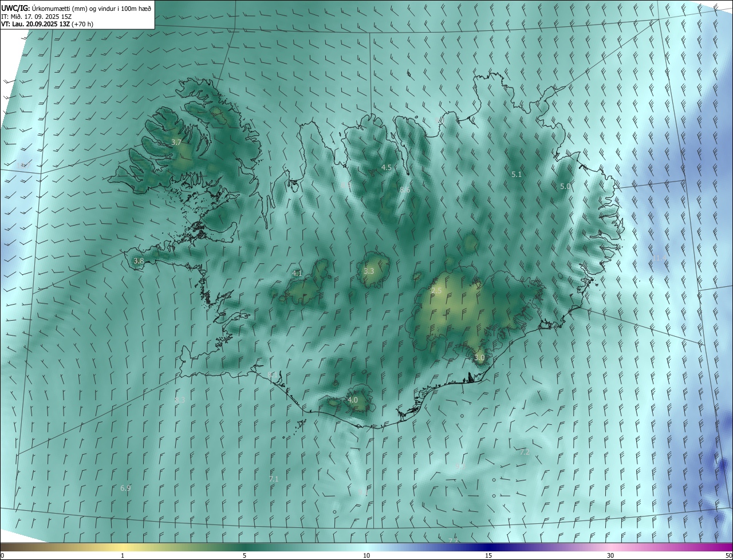Image resolution: width=733 pixels, height=560 pixels.
Task: Select the 'VT: Lau. 20.09.2025 13Z (+70 h)' line
Action: coord(48,24)
